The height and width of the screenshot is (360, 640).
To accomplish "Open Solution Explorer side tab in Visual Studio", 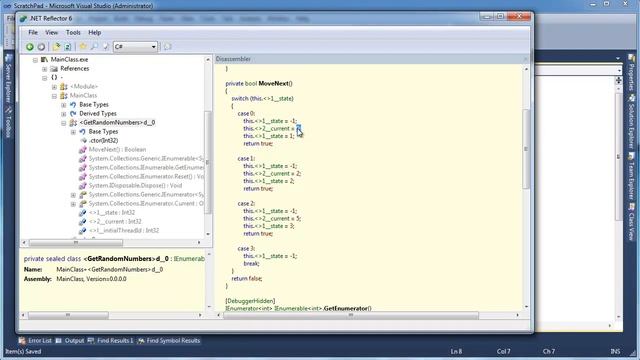I will pyautogui.click(x=631, y=122).
